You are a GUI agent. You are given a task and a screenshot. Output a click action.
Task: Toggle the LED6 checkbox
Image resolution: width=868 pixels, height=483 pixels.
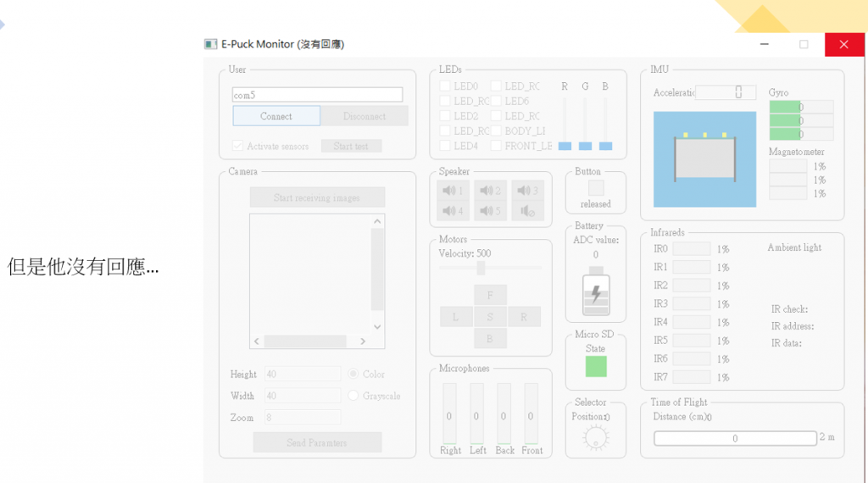pos(496,101)
